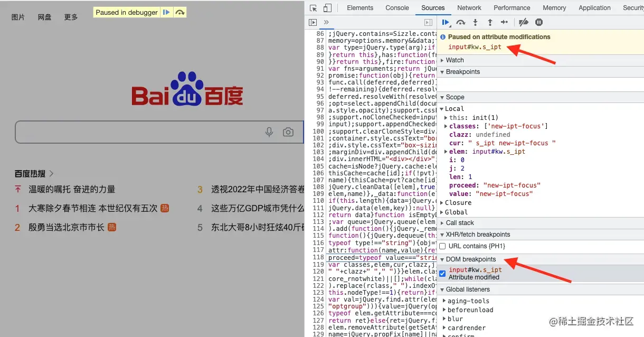
Task: Open the Application tab
Action: (x=594, y=8)
